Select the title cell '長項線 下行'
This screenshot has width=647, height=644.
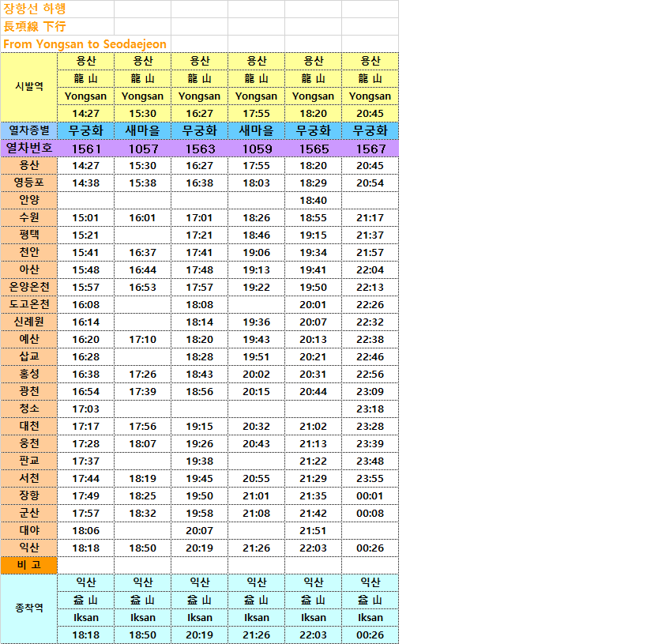58,26
